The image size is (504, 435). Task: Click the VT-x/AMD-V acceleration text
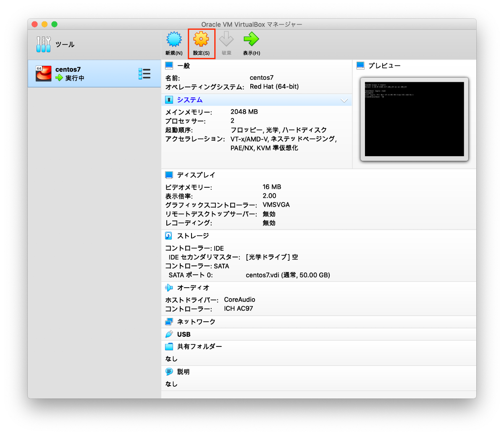coord(283,139)
